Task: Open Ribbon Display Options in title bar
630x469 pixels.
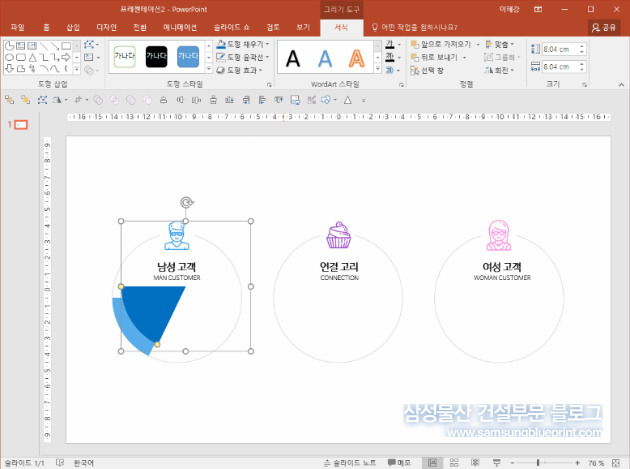Action: 538,9
